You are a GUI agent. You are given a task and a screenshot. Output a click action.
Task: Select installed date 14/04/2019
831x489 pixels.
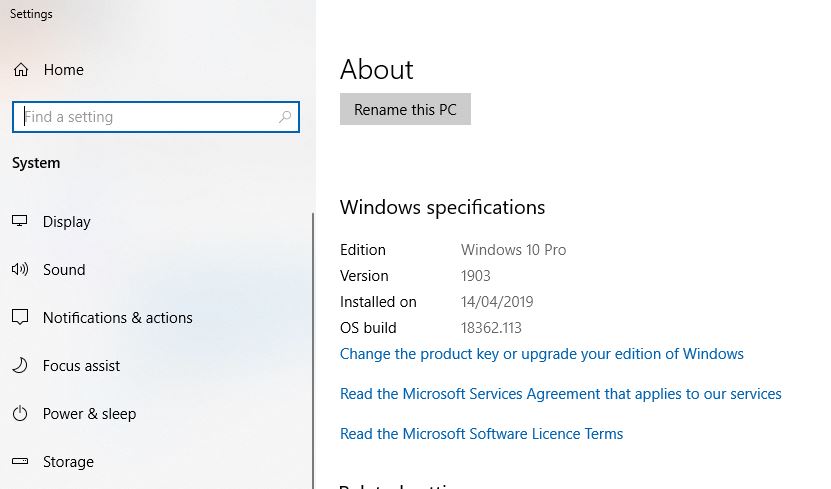click(x=497, y=301)
